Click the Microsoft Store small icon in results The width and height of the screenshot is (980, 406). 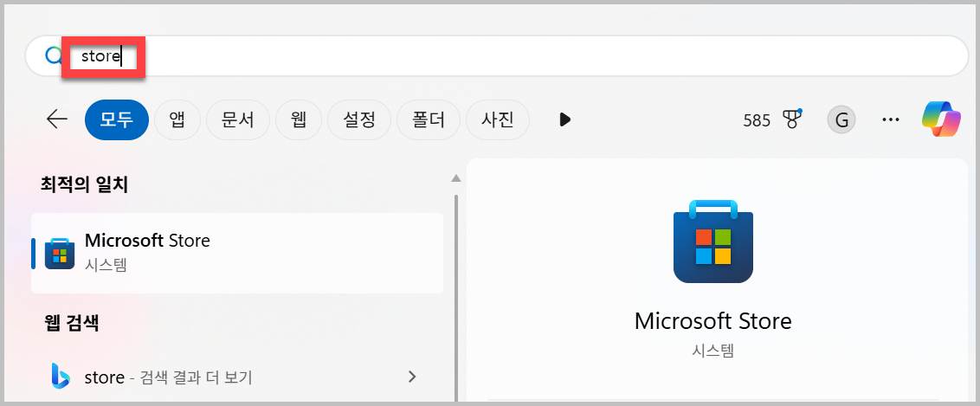tap(60, 253)
